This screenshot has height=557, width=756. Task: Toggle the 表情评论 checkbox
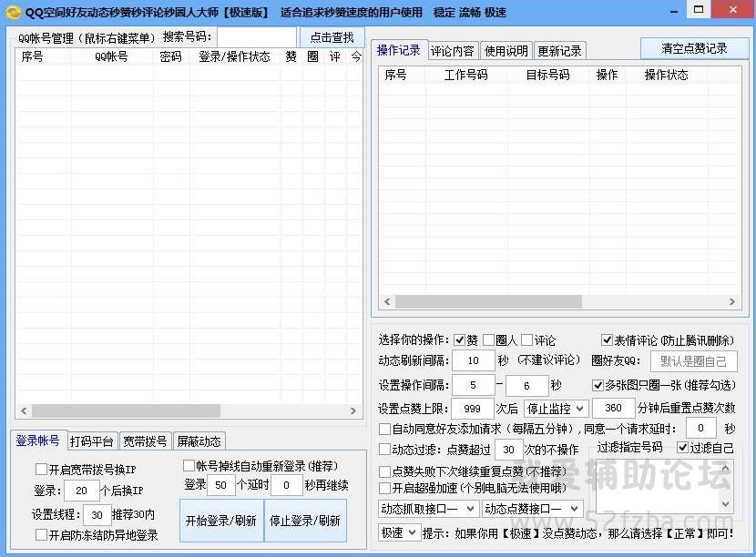coord(608,340)
